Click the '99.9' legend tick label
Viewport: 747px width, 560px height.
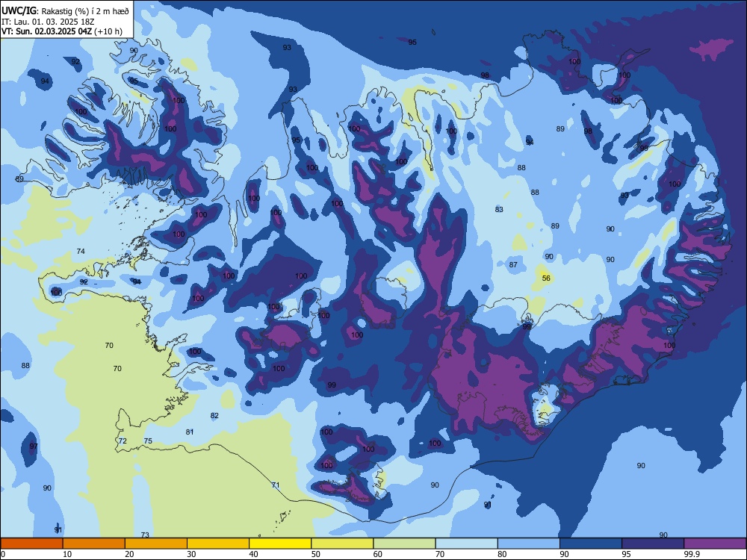tap(691, 554)
